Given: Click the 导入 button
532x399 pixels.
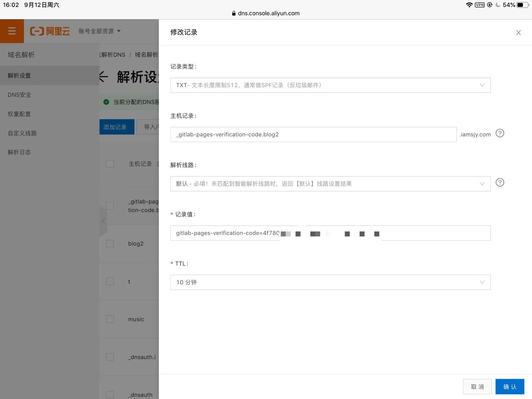Looking at the screenshot, I should point(148,127).
